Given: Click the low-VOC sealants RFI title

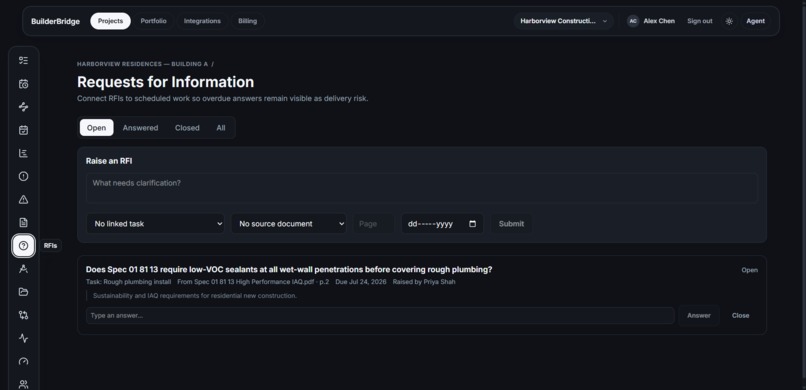Looking at the screenshot, I should pyautogui.click(x=289, y=269).
